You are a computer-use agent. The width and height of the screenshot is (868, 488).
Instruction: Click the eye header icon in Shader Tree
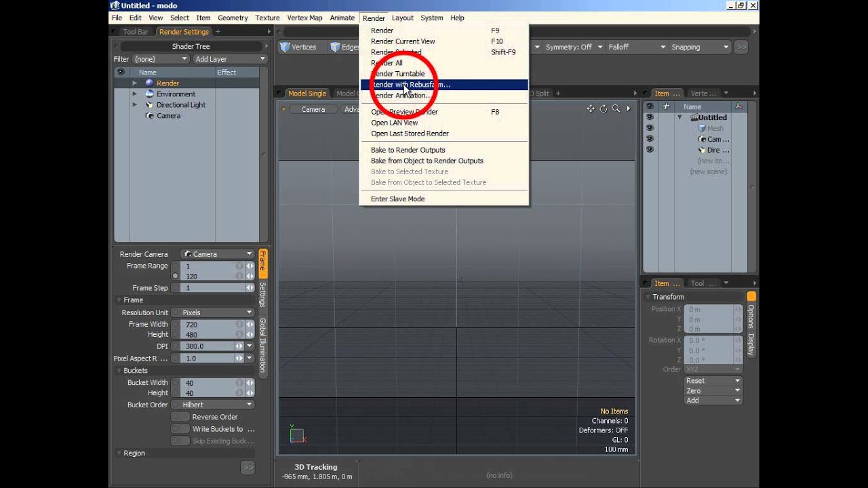(x=121, y=72)
